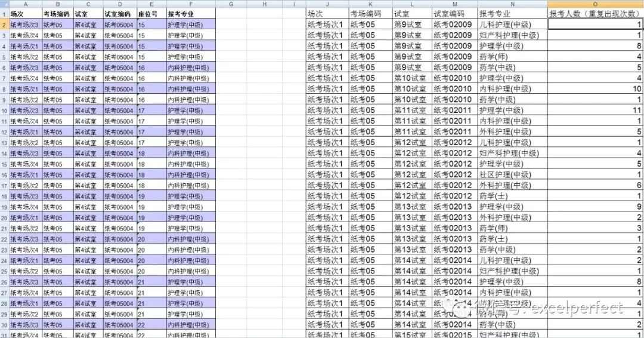Click cell E14 seat number 18
644x338 pixels.
coord(152,153)
